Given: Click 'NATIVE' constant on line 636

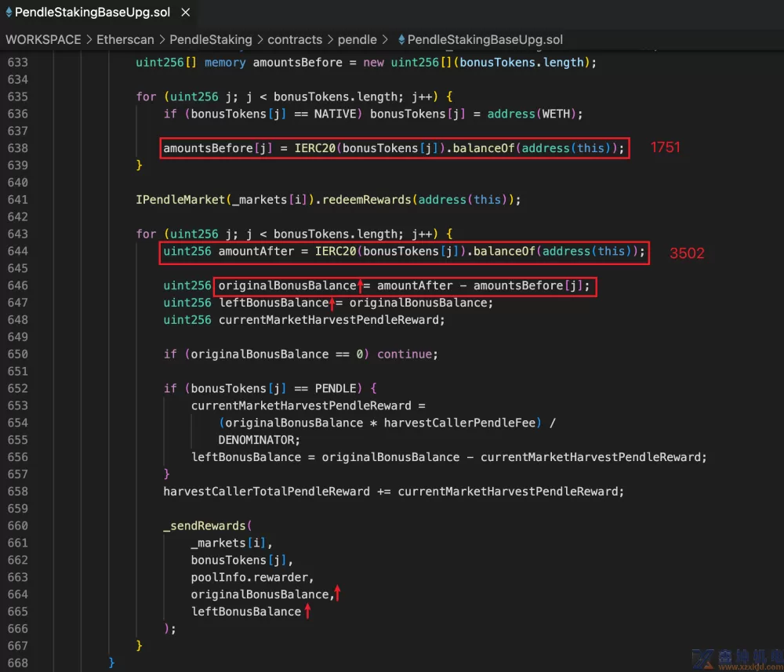Looking at the screenshot, I should click(335, 114).
